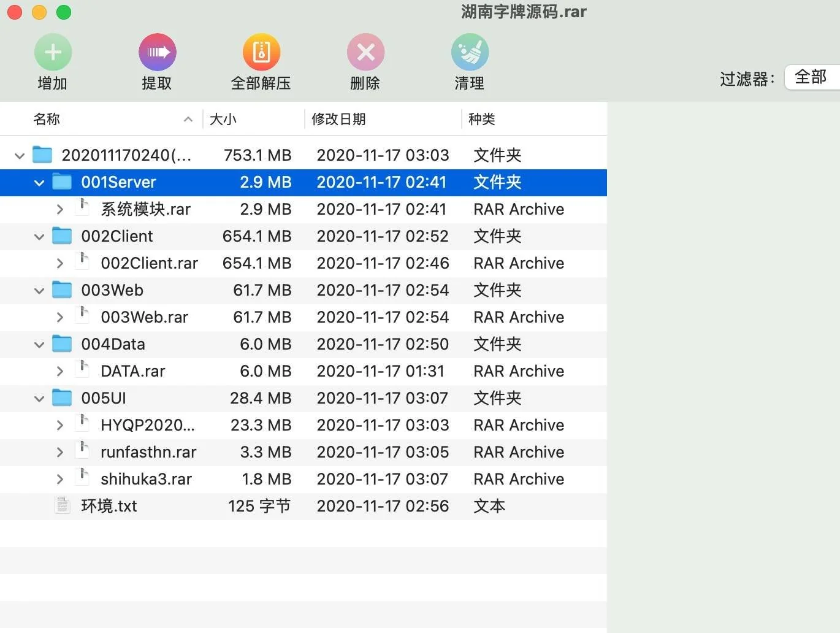Select the 环境.txt text file icon
840x633 pixels.
click(x=63, y=505)
